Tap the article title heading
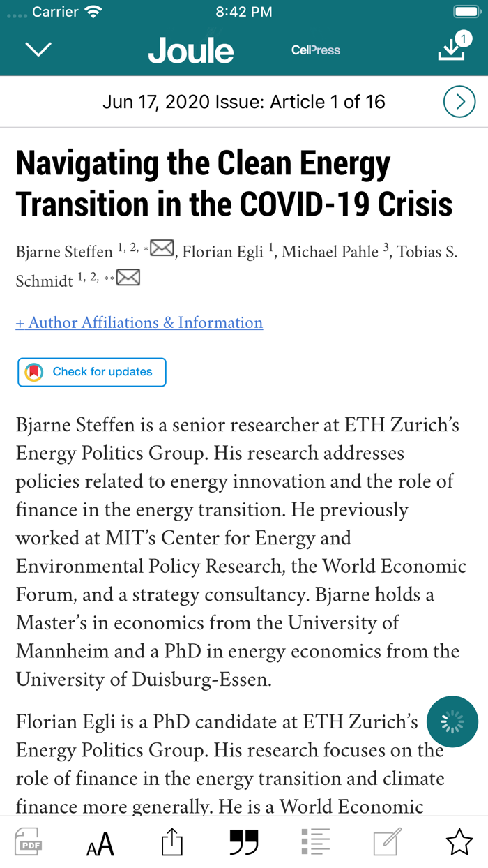The width and height of the screenshot is (488, 868). click(x=234, y=184)
